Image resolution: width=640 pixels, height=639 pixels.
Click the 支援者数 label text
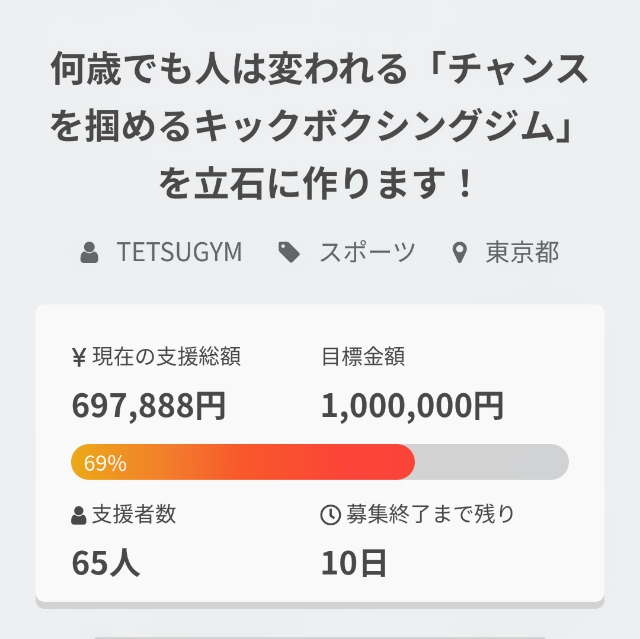tap(134, 514)
